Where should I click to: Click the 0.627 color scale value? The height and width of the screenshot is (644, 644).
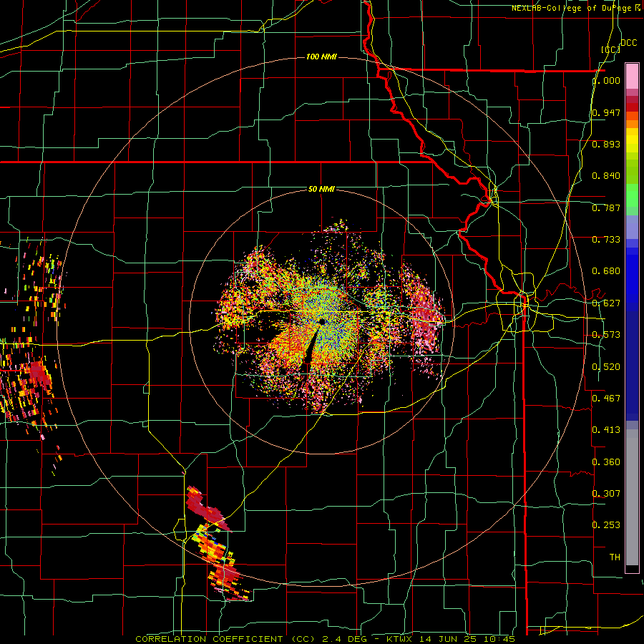(606, 303)
